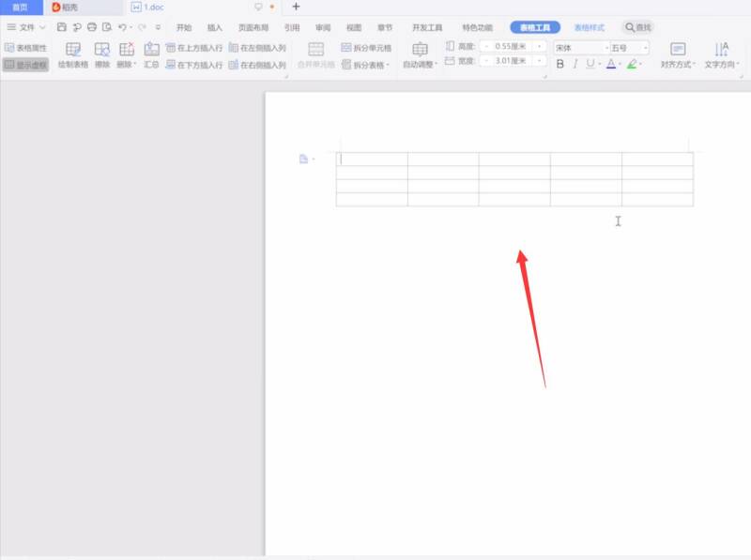Click the 查找 search button
The width and height of the screenshot is (751, 560).
click(x=638, y=27)
